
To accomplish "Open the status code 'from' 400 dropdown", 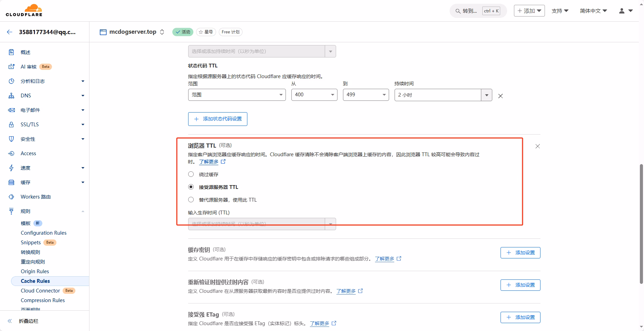I will 314,95.
